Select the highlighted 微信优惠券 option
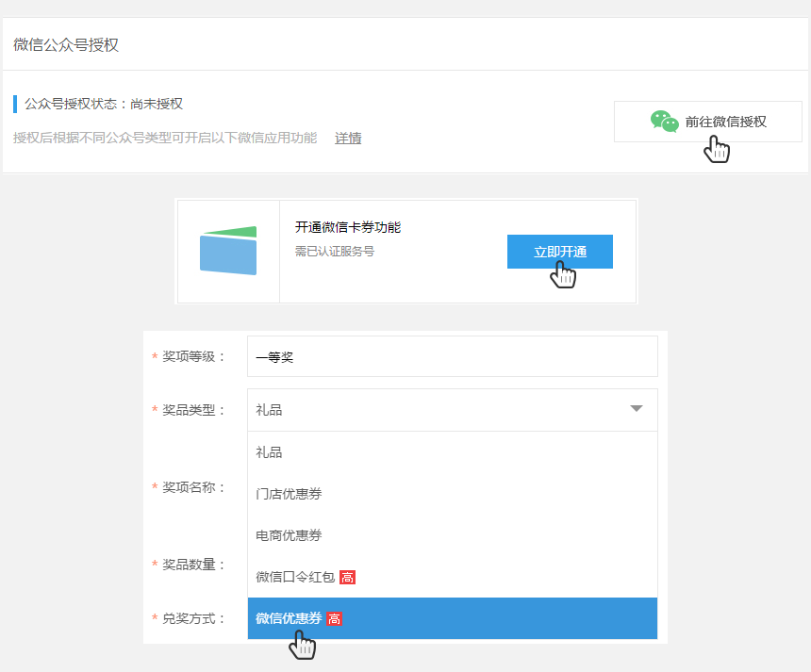This screenshot has height=672, width=811. click(289, 618)
